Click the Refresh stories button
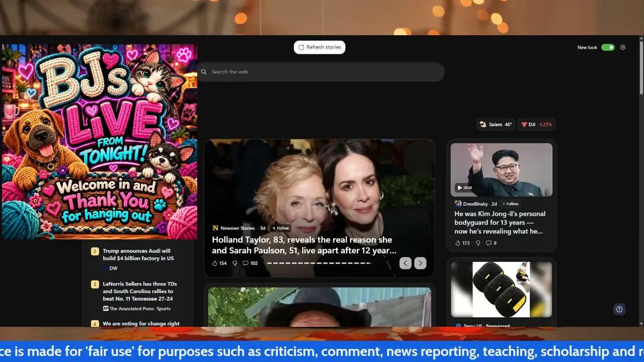 point(319,47)
